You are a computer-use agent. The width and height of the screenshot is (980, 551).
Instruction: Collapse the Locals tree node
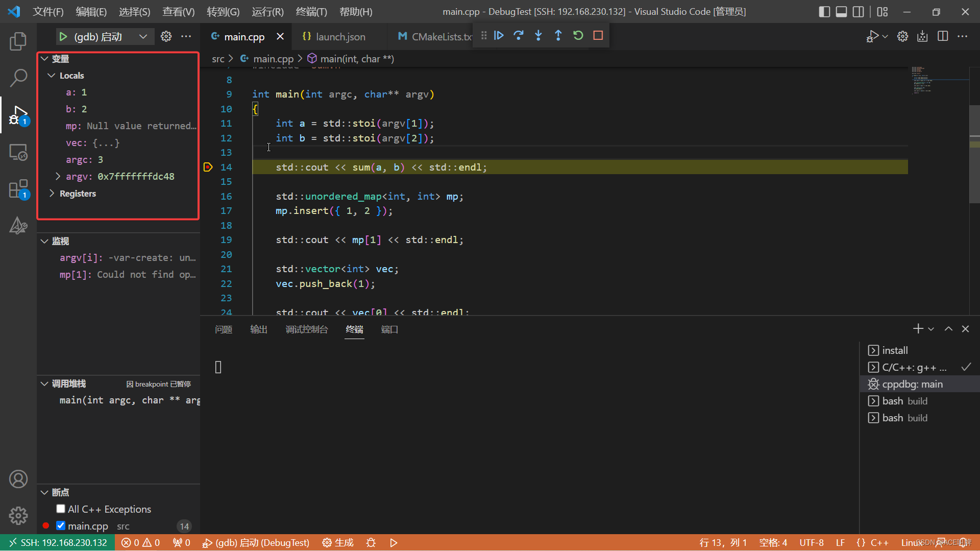point(52,76)
